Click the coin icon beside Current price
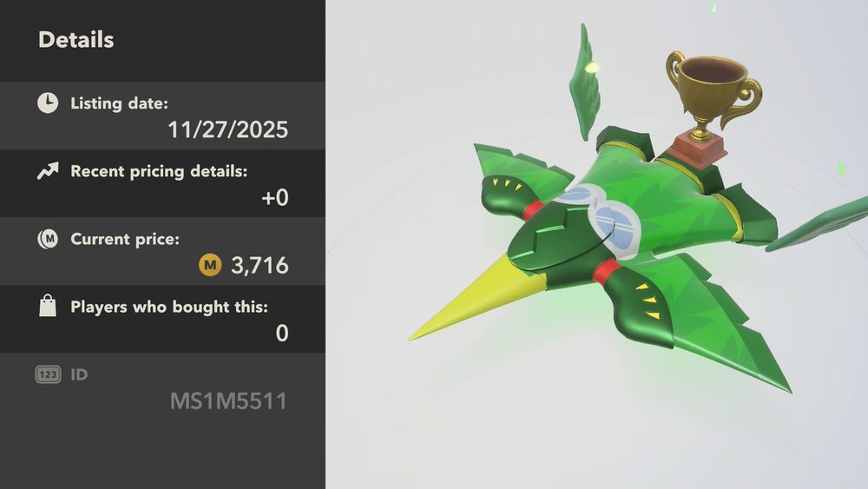 coord(48,239)
